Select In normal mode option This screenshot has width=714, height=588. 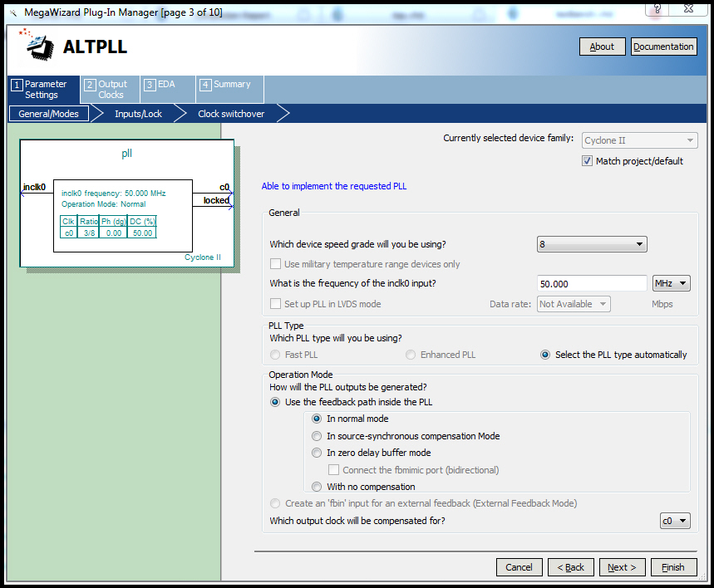317,419
